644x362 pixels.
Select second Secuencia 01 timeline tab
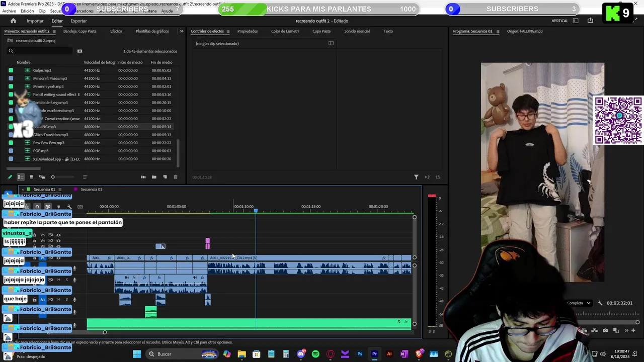91,190
